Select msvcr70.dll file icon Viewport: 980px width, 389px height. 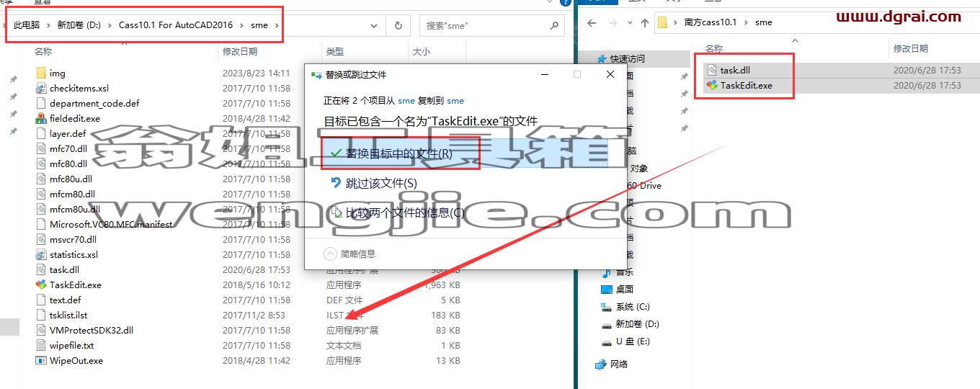(x=41, y=239)
